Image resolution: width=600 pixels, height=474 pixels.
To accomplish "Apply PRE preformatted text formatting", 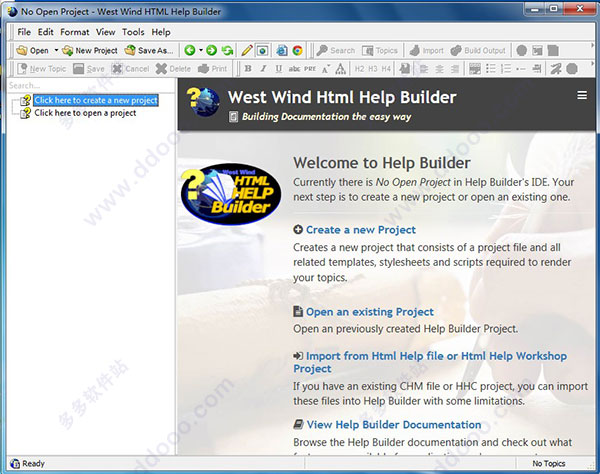I will point(310,68).
